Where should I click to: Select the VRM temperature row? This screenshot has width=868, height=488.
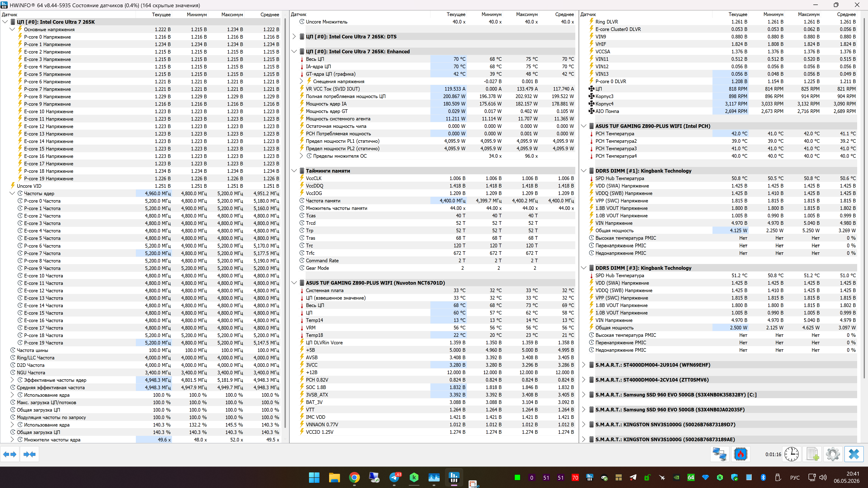click(x=433, y=328)
